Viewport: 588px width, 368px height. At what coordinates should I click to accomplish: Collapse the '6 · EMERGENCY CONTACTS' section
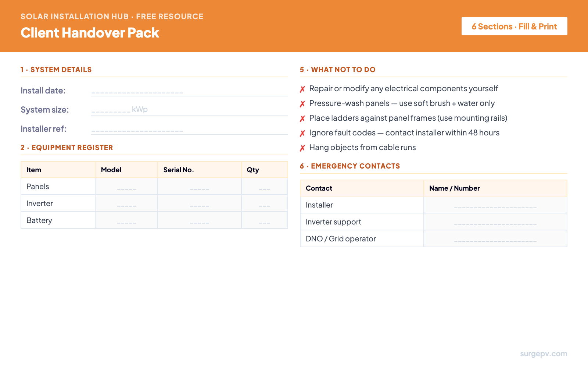[350, 166]
